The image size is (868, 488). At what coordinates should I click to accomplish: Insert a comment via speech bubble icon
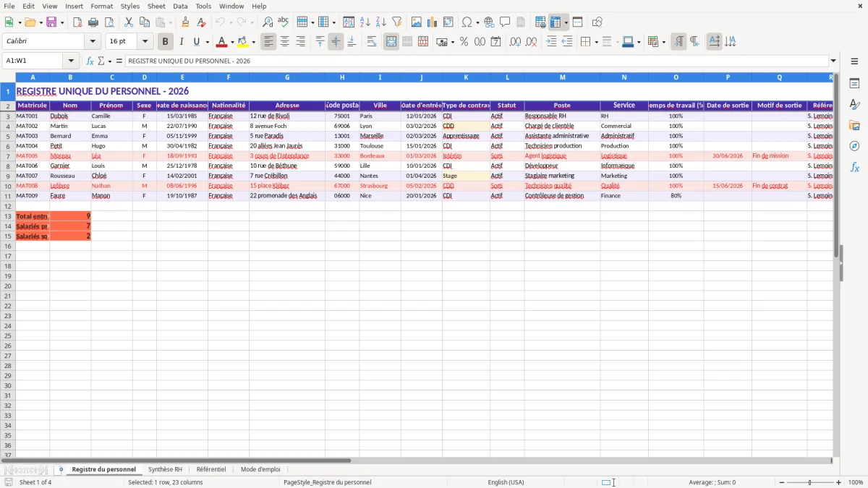pos(505,22)
